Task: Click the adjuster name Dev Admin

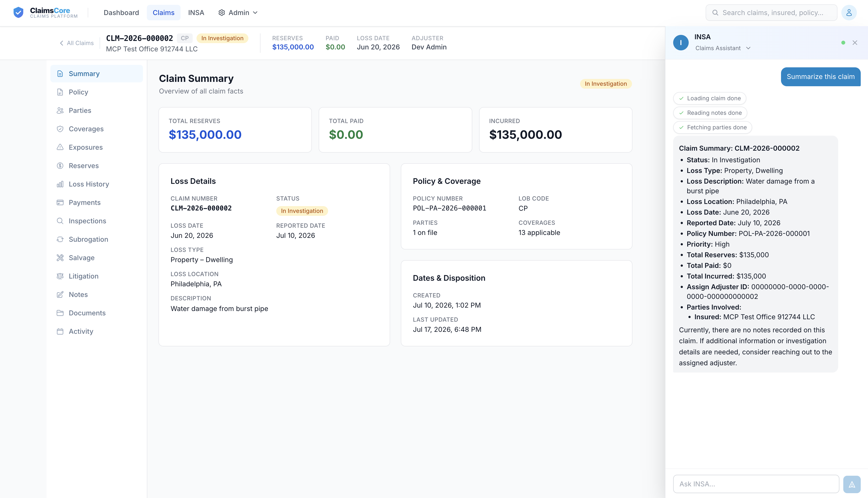Action: [429, 47]
